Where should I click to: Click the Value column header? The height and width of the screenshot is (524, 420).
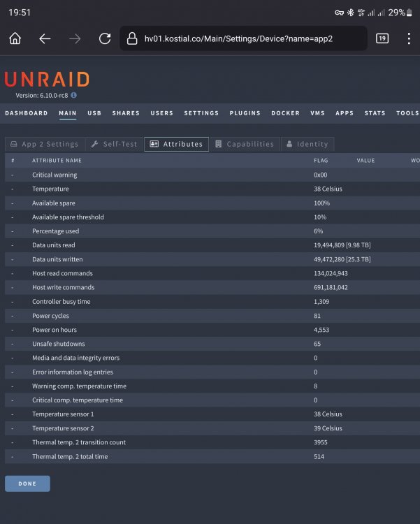(365, 161)
